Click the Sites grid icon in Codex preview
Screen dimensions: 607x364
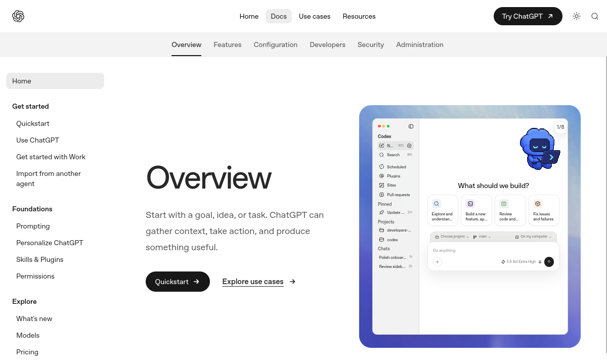(x=382, y=185)
